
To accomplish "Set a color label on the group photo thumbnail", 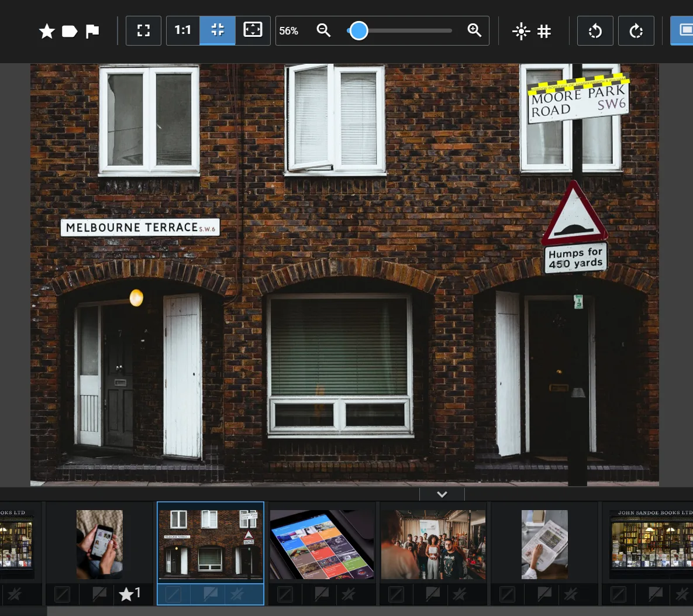I will [396, 594].
